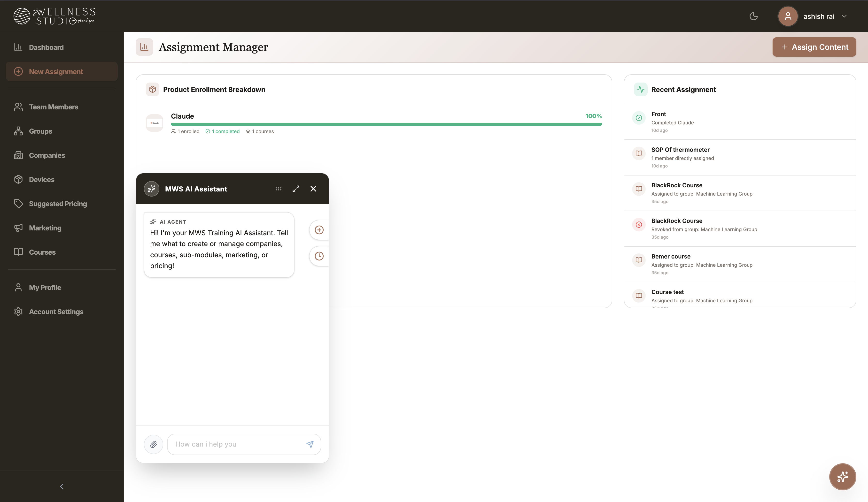The image size is (868, 502).
Task: Open Suggested Pricing in the sidebar
Action: click(62, 204)
